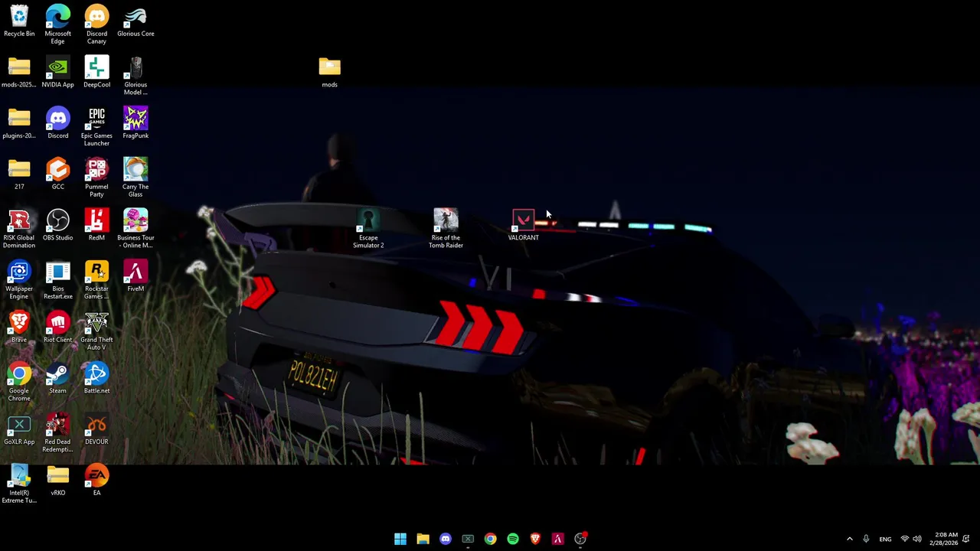Select the Bios Restart.exe desktop icon
The image size is (980, 551).
pos(57,281)
